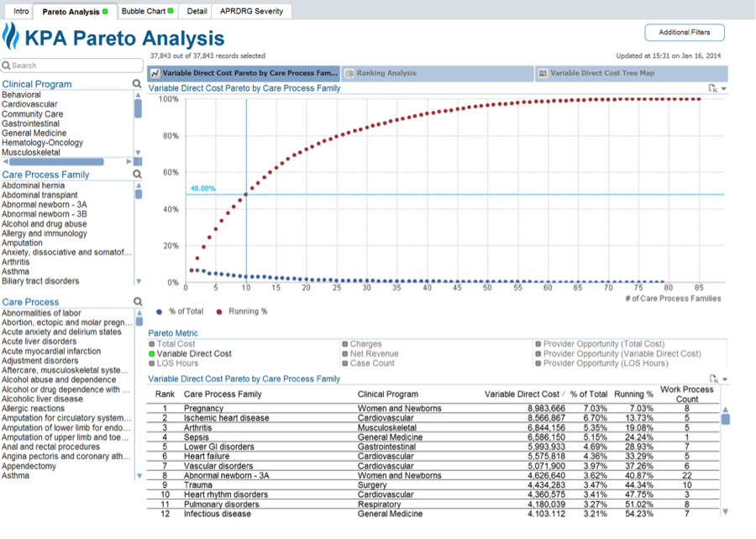
Task: Choose Net Revenue as Pareto metric
Action: pos(345,354)
